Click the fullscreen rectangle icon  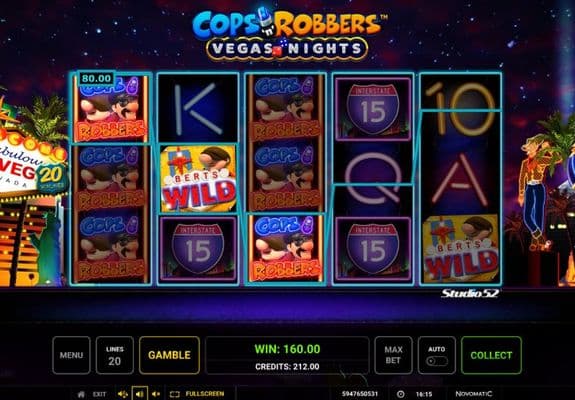tap(175, 394)
